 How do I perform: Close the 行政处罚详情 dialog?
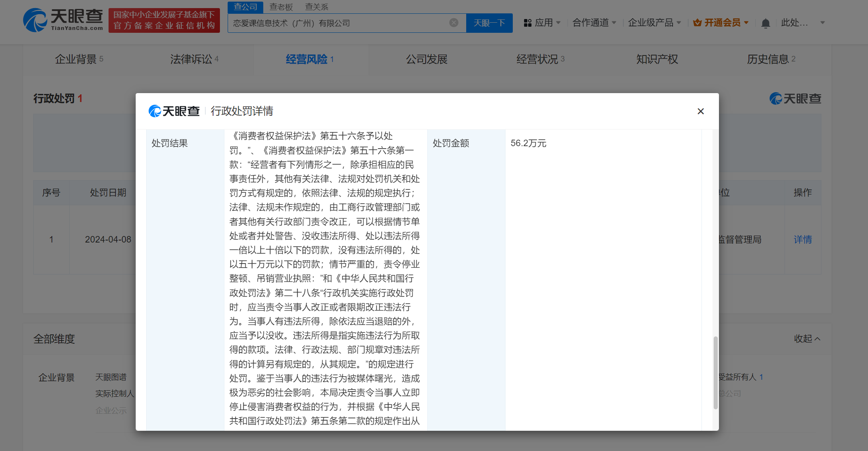pos(700,111)
